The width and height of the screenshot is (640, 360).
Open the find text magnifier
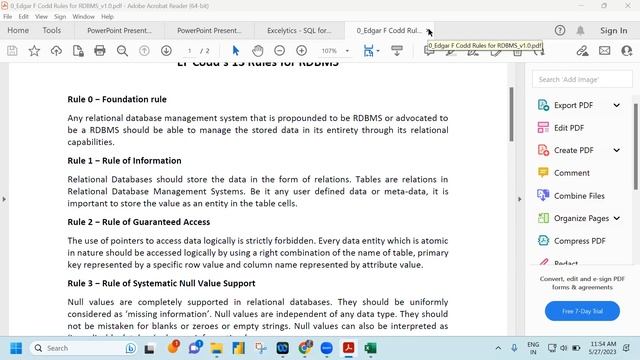coord(122,51)
